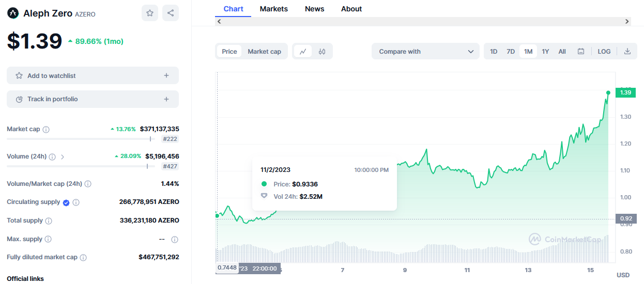Click the Official links heading
Screen dimensions: 644x284
click(x=25, y=279)
